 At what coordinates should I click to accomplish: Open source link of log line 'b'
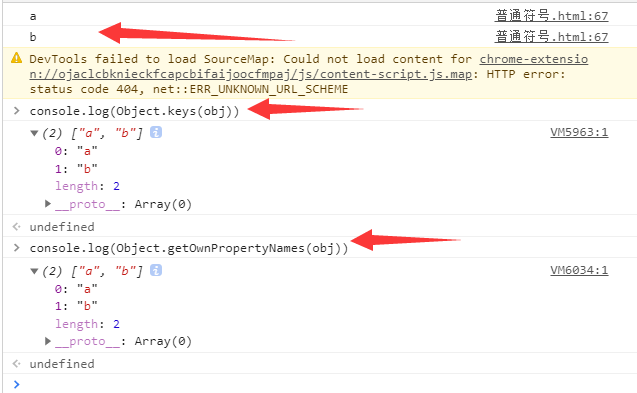coord(551,37)
